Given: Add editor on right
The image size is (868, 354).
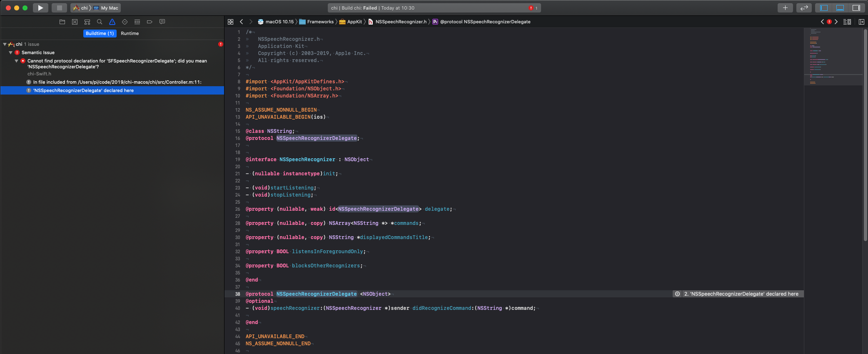Looking at the screenshot, I should tap(861, 22).
